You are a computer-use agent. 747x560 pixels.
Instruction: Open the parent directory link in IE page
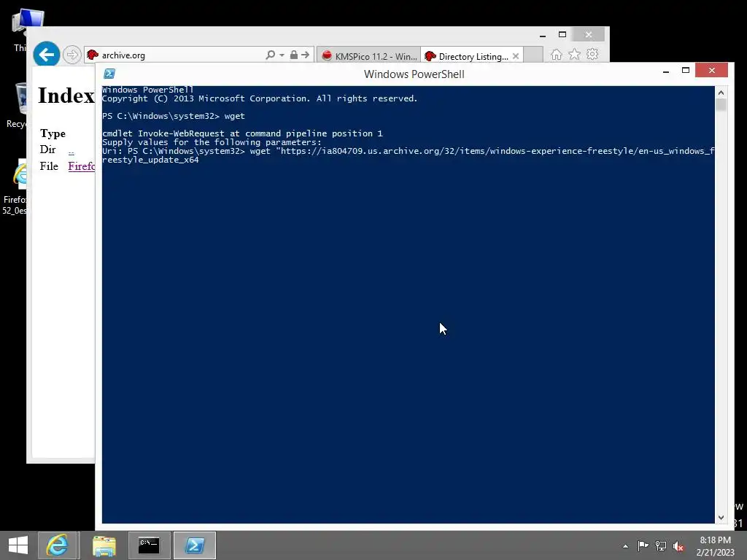(71, 151)
